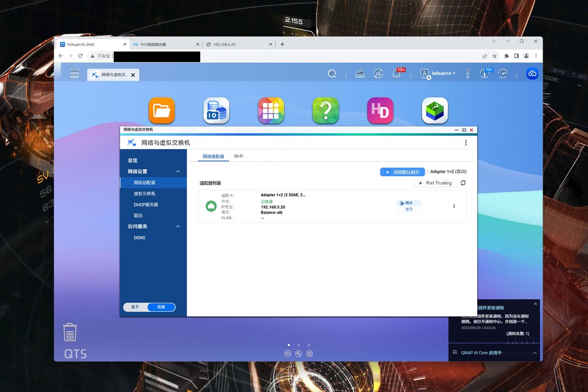The width and height of the screenshot is (588, 392).
Task: Switch to the Wi-Fi tab
Action: (238, 156)
